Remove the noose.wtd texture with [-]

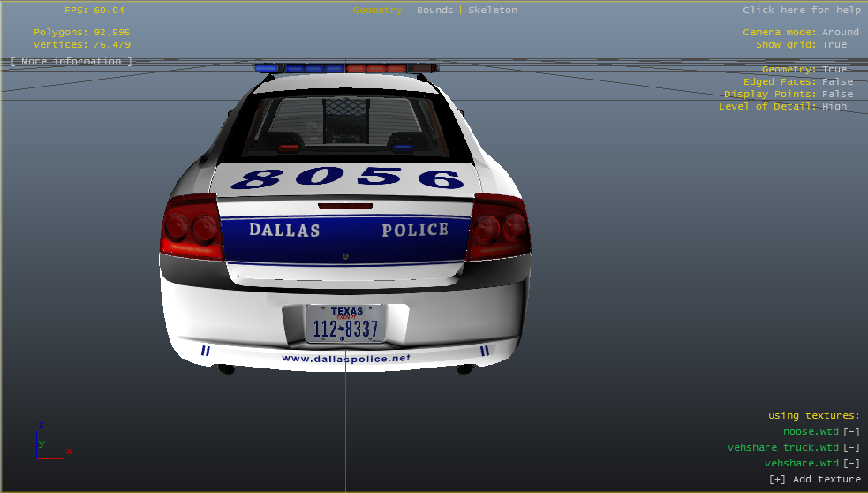pos(851,431)
